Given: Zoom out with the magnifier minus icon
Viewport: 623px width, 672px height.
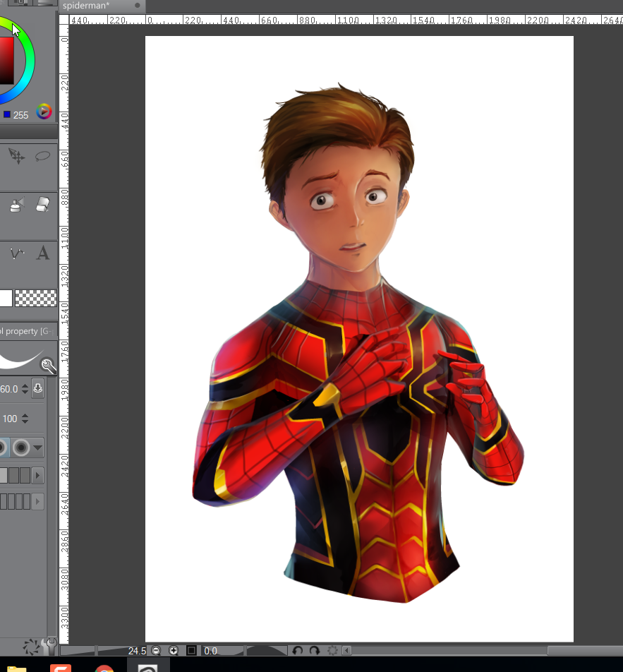Looking at the screenshot, I should (x=156, y=651).
